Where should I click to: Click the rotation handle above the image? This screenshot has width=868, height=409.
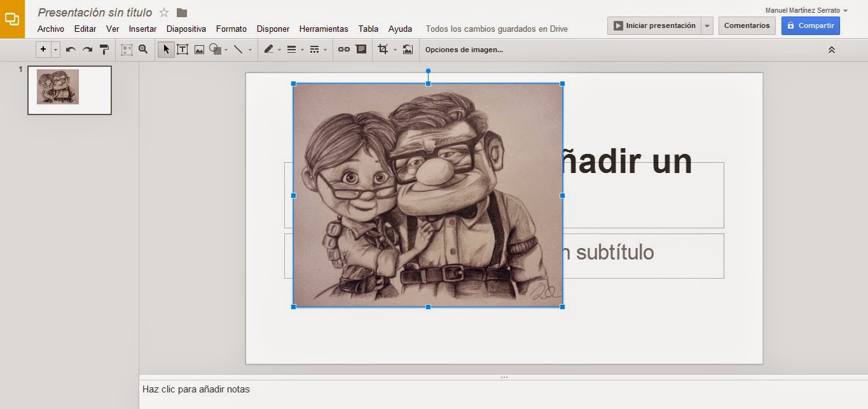click(x=428, y=71)
